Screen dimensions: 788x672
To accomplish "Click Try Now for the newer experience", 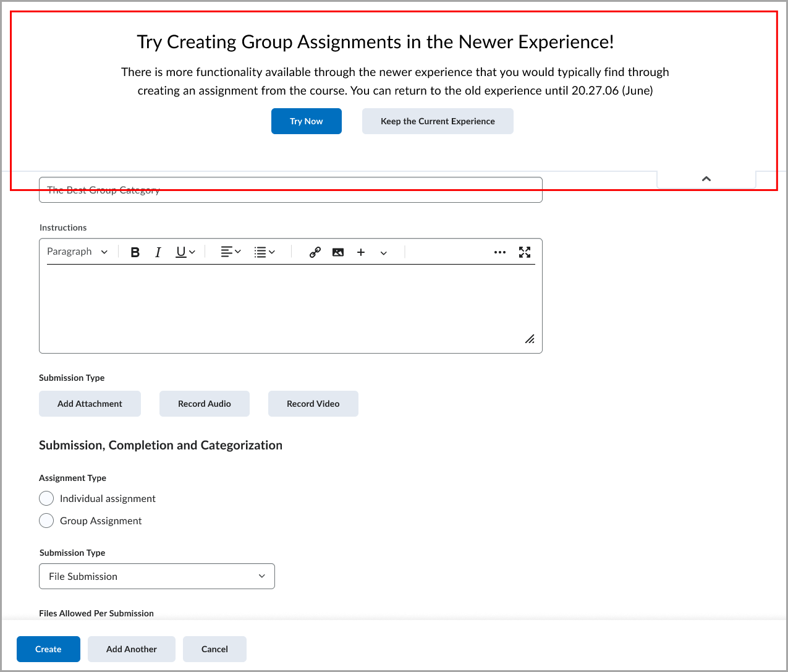I will (306, 121).
